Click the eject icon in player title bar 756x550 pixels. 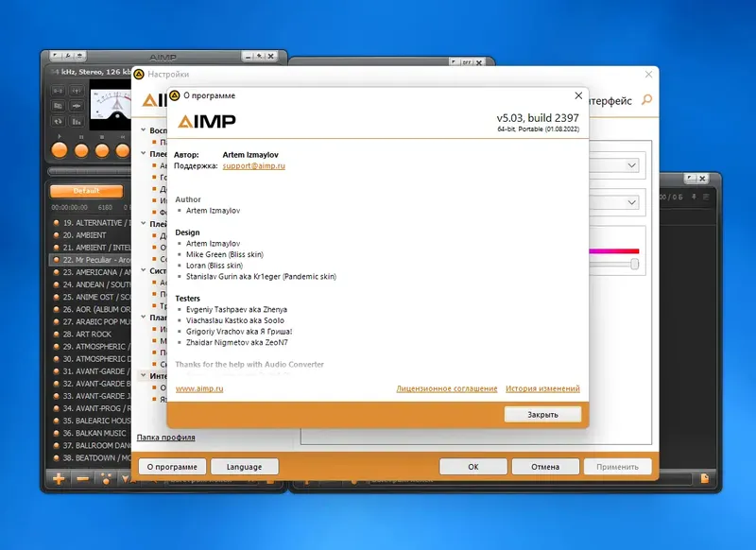[x=79, y=56]
